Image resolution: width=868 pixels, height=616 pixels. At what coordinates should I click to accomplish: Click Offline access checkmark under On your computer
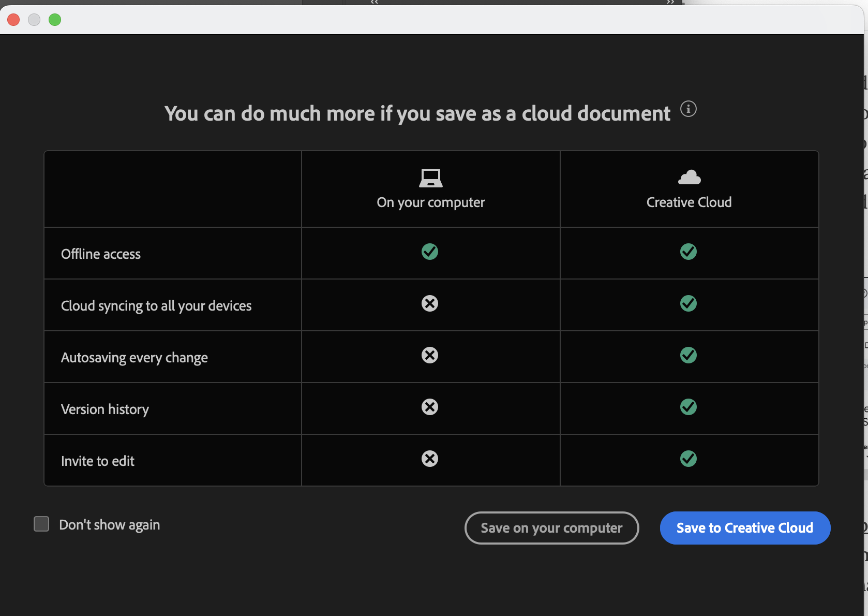(x=429, y=252)
